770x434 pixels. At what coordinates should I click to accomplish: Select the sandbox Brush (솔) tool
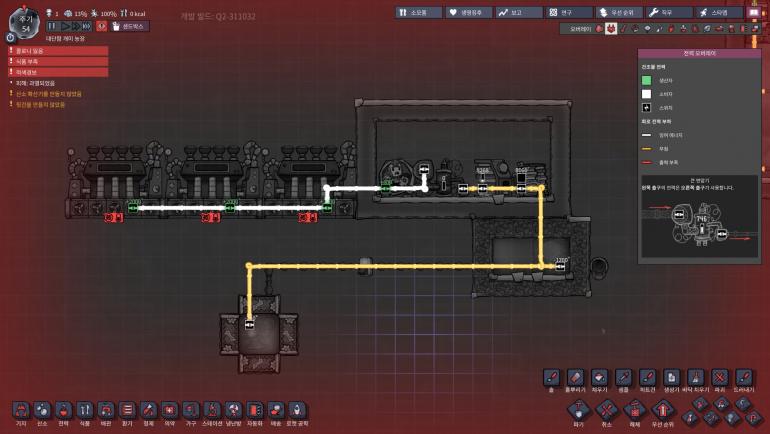[551, 378]
